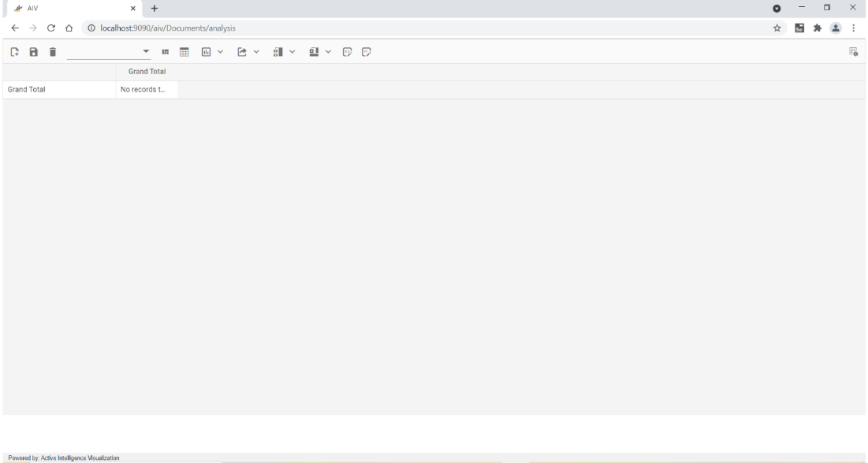Viewport: 868px width, 463px height.
Task: Bookmark this page with star
Action: (x=777, y=28)
